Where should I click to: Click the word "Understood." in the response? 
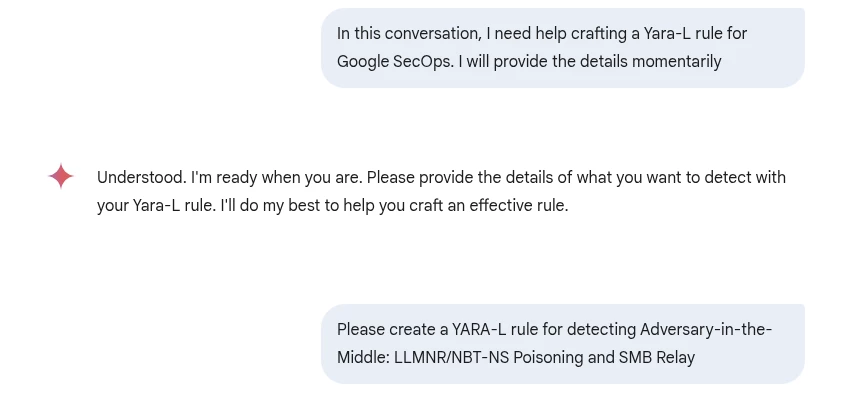[x=142, y=178]
